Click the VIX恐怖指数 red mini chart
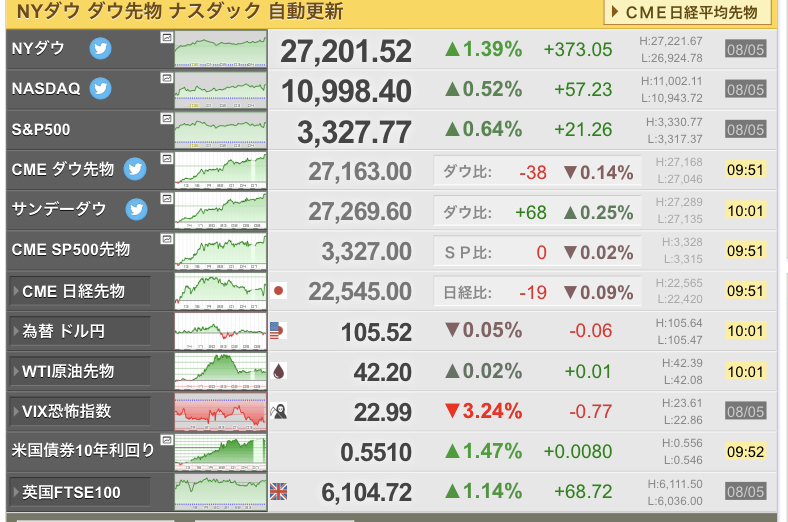The image size is (788, 522). [x=221, y=411]
